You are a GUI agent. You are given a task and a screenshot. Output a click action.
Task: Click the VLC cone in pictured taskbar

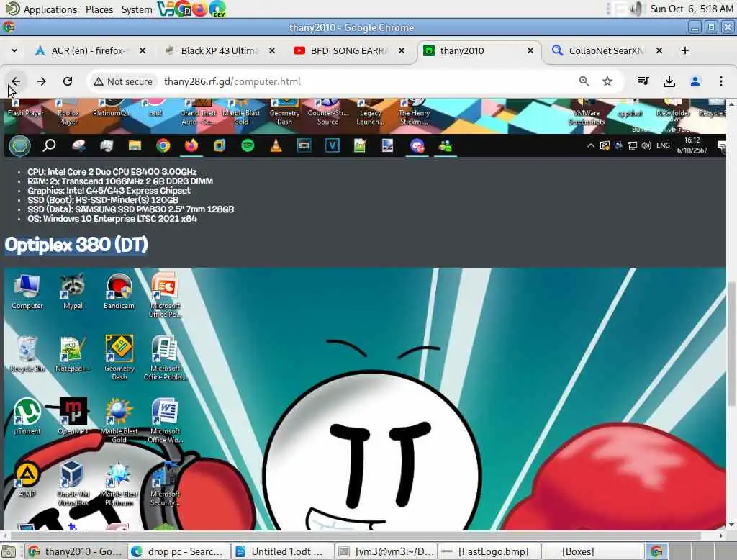[x=276, y=146]
